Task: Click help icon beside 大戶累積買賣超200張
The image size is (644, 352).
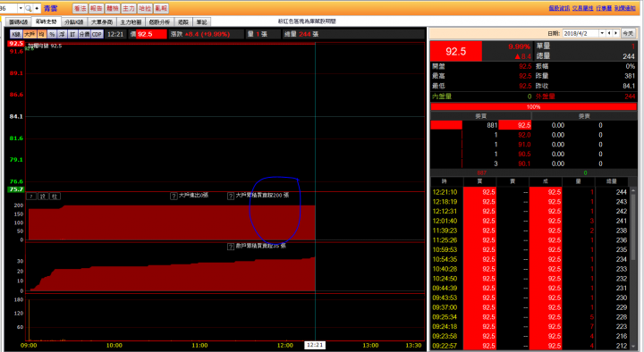Action: click(x=231, y=196)
